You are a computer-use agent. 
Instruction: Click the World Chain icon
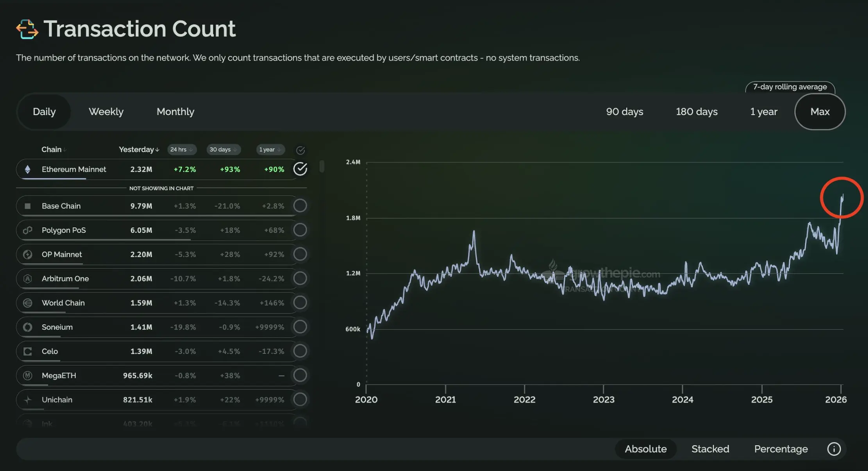tap(28, 303)
